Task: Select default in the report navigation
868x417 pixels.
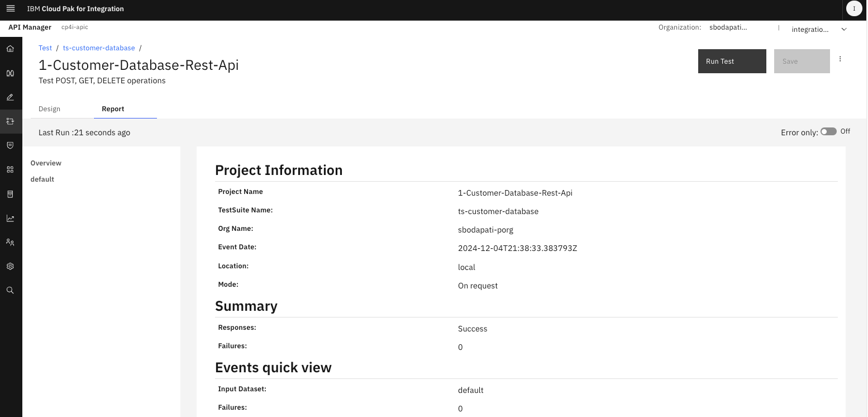Action: click(x=42, y=179)
